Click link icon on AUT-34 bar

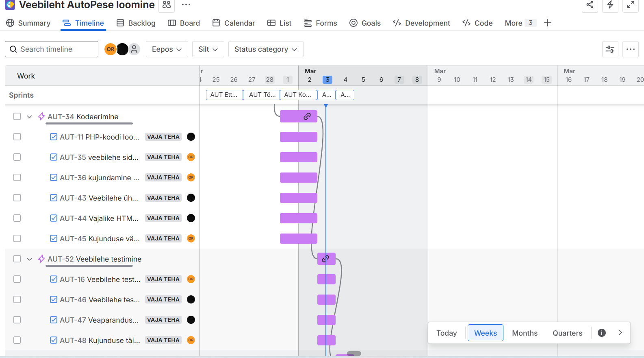coord(307,116)
